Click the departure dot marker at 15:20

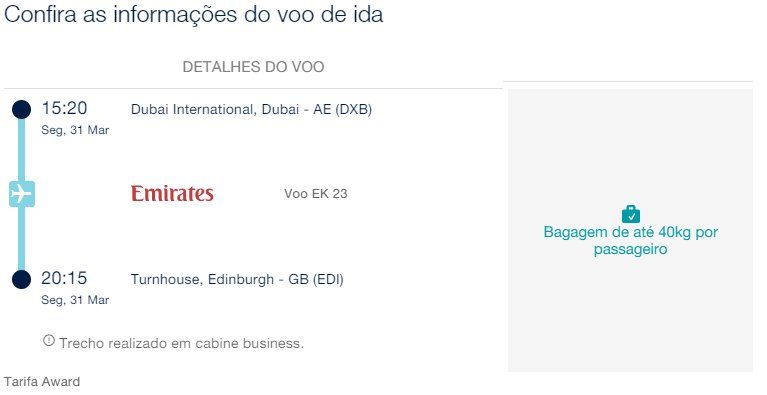coord(21,109)
